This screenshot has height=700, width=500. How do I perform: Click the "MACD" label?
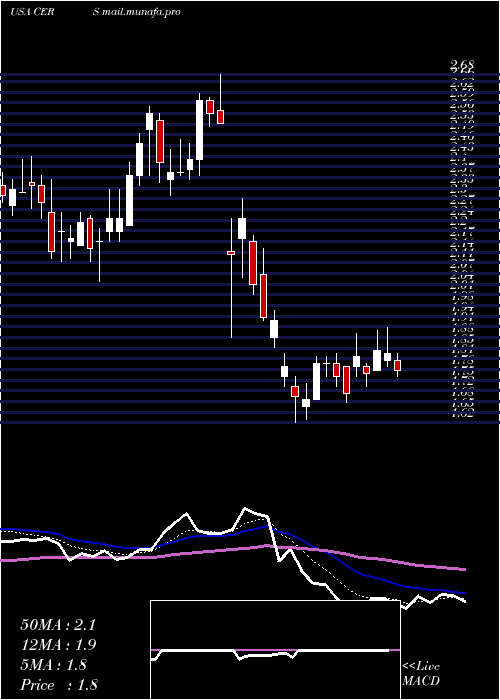(x=420, y=681)
